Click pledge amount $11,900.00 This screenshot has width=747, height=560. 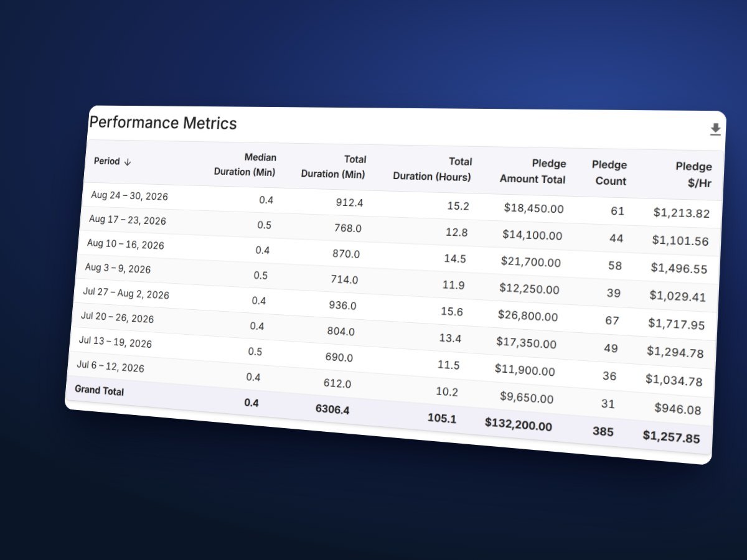pos(525,370)
